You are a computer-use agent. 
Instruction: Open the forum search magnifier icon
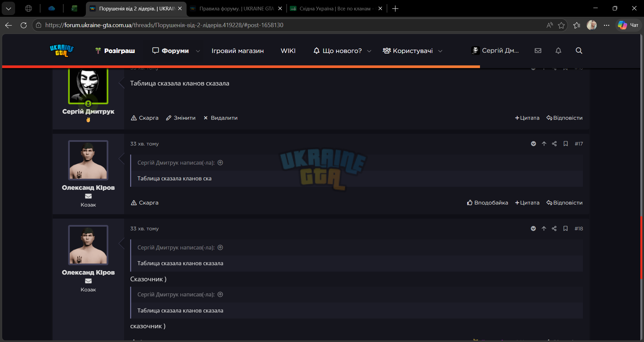coord(579,51)
